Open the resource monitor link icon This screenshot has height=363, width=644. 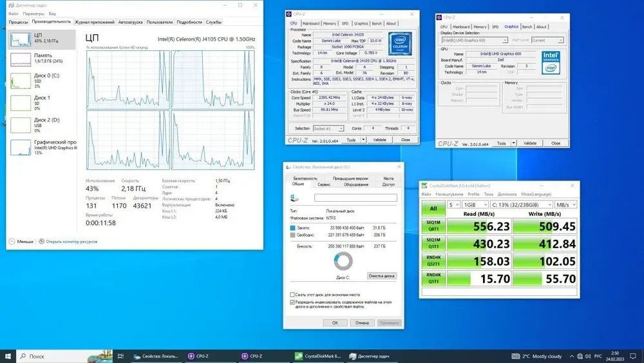43,242
